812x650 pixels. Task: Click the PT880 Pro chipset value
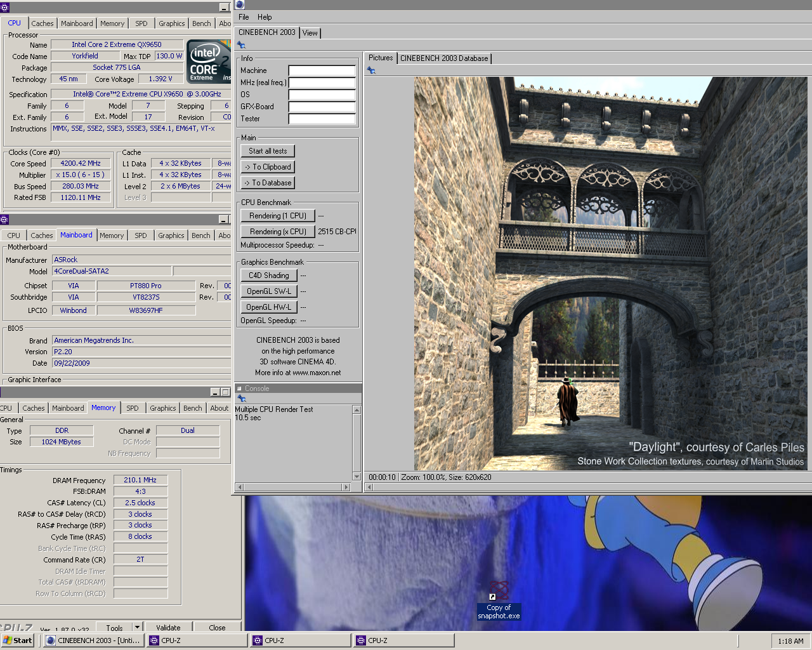(146, 286)
